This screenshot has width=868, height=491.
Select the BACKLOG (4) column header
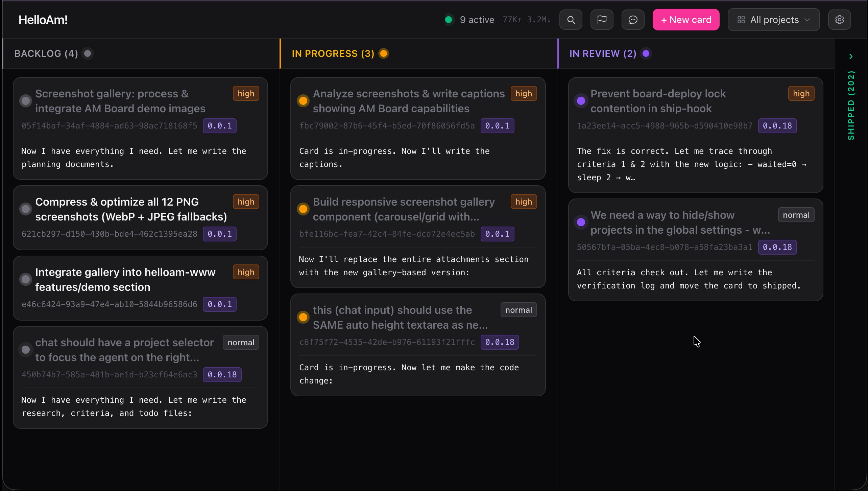[x=46, y=53]
